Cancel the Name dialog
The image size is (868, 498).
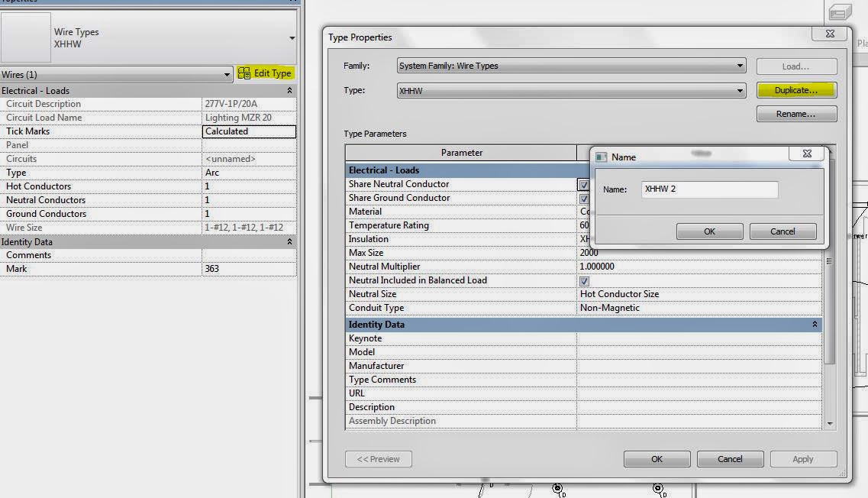click(x=782, y=231)
